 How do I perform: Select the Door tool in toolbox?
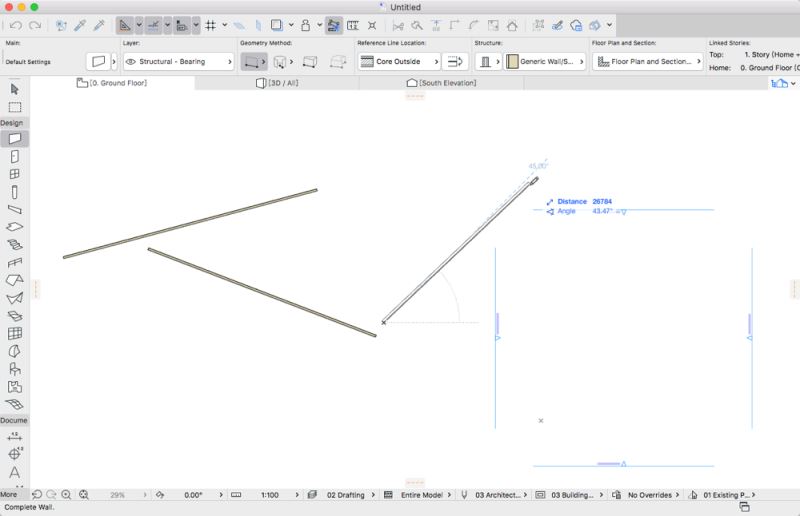(14, 156)
